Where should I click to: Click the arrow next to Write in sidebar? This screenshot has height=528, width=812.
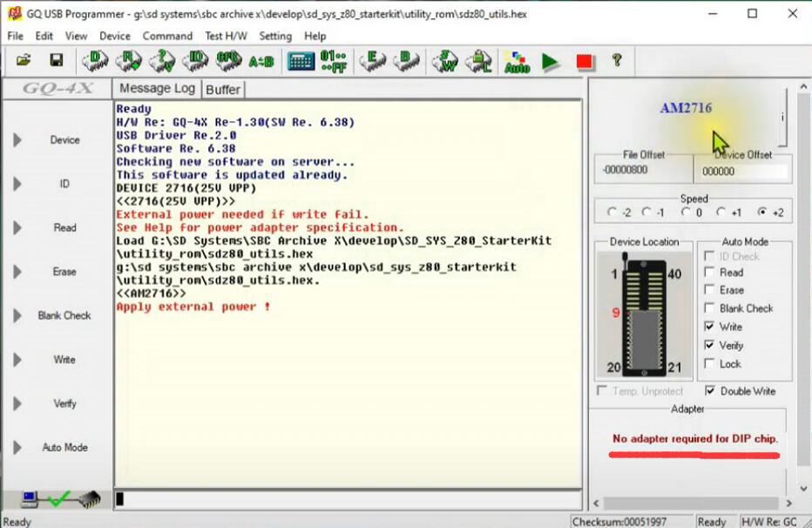pos(17,360)
